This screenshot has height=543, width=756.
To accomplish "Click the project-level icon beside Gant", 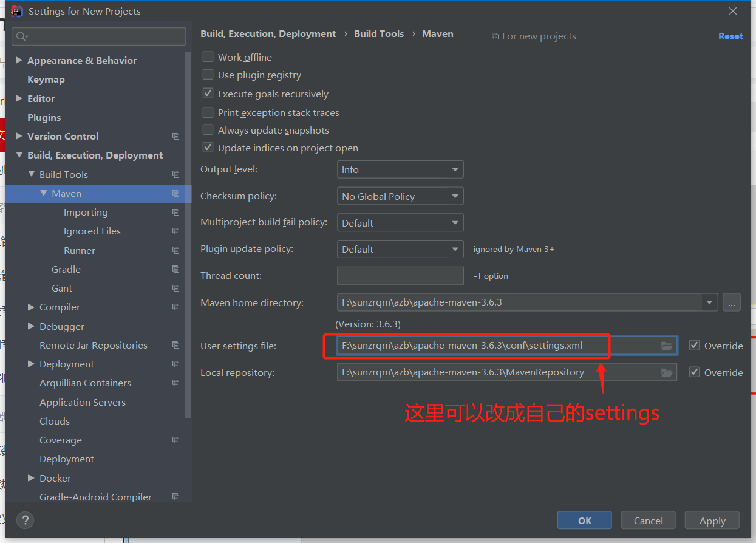I will pos(175,289).
